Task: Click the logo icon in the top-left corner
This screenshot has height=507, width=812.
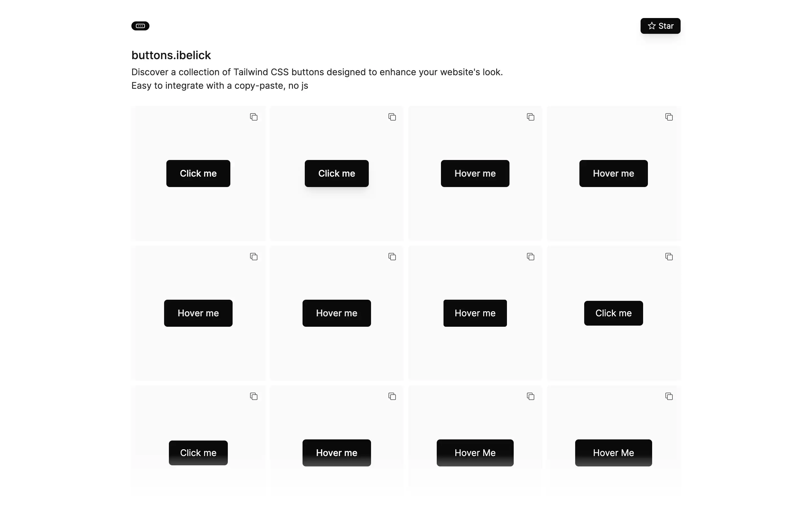Action: click(x=140, y=26)
